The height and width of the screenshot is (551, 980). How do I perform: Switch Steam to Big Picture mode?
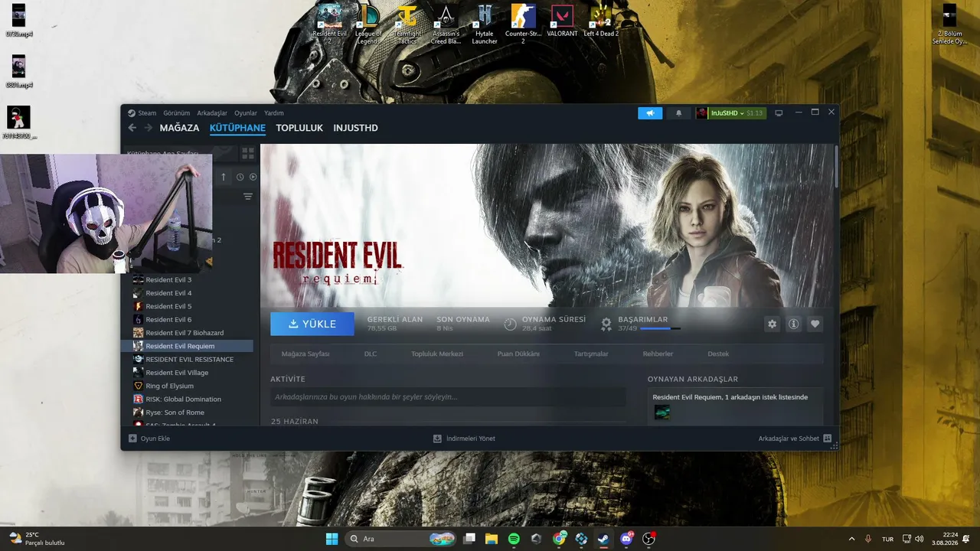click(779, 113)
